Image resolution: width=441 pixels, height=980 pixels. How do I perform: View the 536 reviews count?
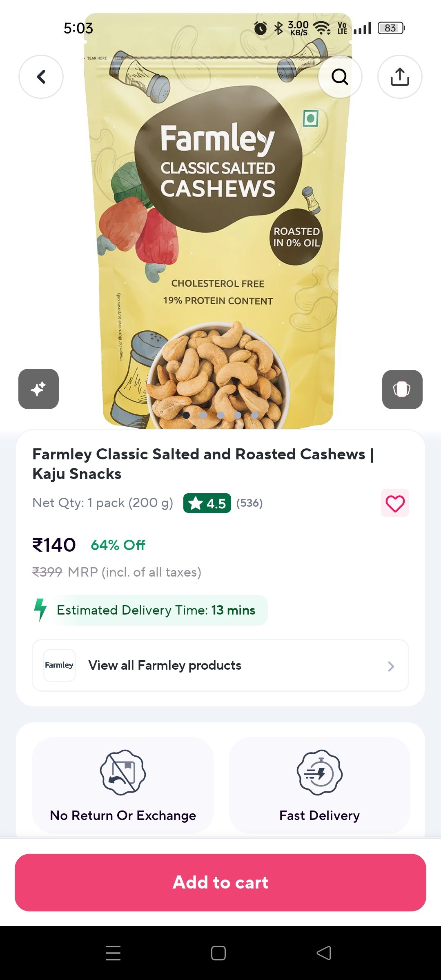click(x=249, y=503)
